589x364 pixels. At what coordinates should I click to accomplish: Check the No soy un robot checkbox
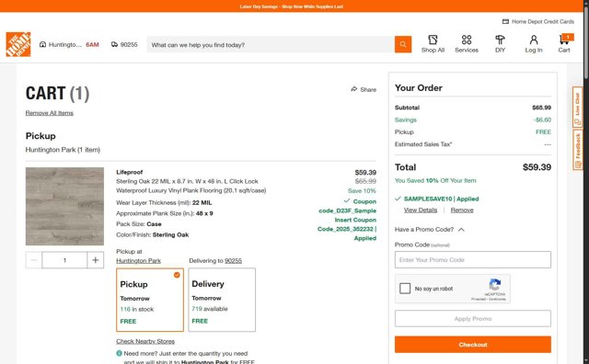(405, 289)
